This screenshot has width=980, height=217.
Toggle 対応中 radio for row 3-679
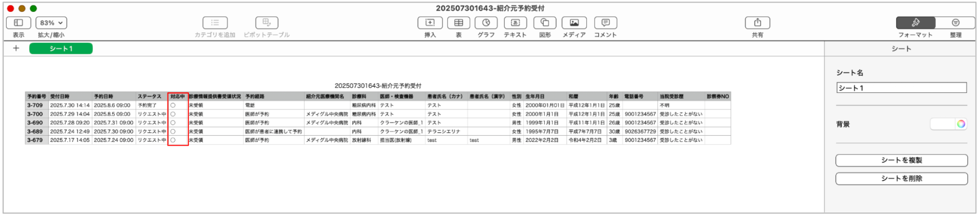[173, 140]
